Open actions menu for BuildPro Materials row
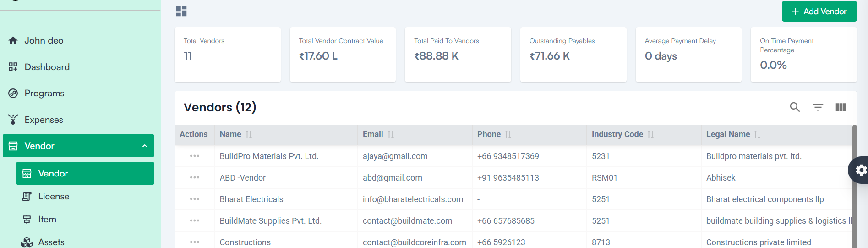The width and height of the screenshot is (868, 248). coord(195,156)
